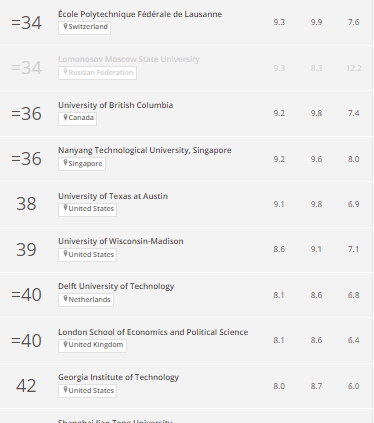
Task: Click the Canada location tag
Action: pos(77,119)
